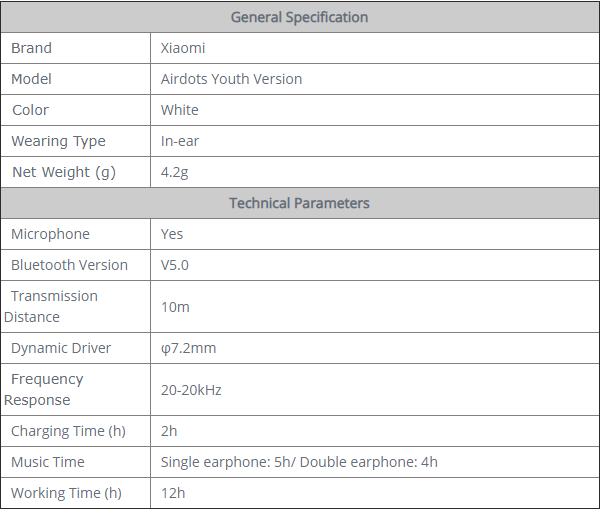
Task: Click the Microphone label
Action: [50, 234]
